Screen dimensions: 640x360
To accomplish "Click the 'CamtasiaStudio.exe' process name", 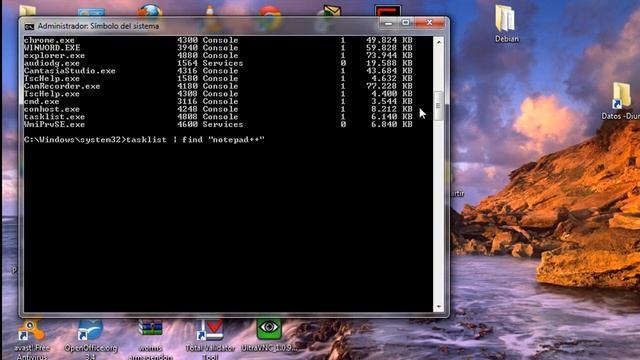I will click(x=70, y=71).
